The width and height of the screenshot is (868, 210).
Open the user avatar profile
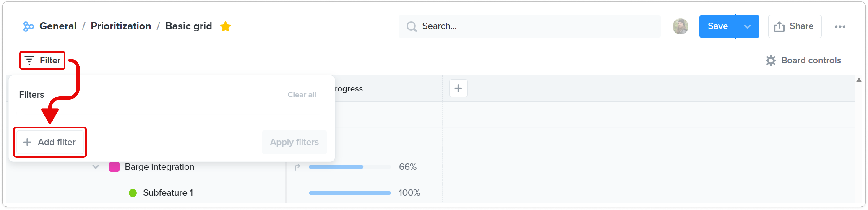680,26
